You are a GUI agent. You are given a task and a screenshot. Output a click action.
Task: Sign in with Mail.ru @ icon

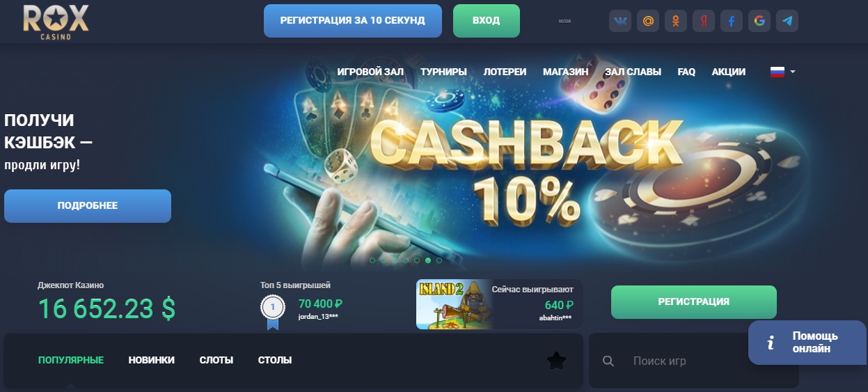pyautogui.click(x=648, y=21)
